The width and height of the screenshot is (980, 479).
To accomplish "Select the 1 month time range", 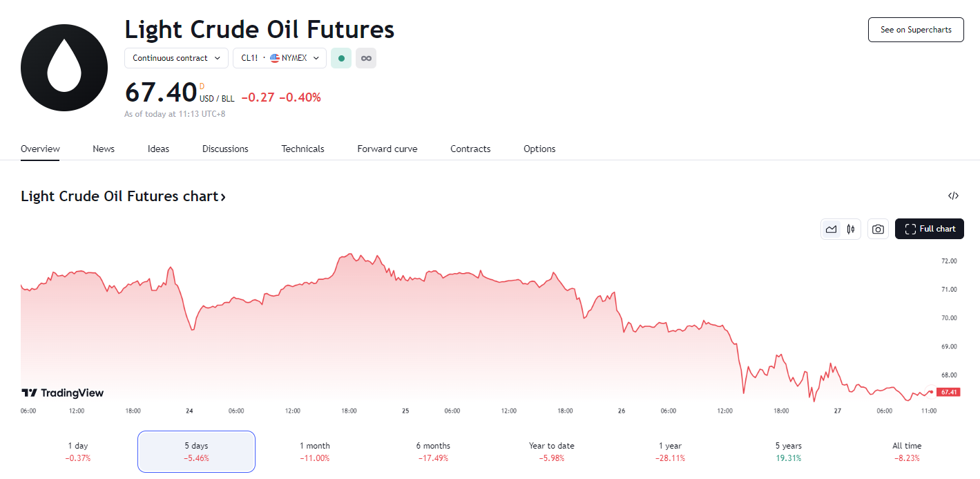I will [315, 451].
